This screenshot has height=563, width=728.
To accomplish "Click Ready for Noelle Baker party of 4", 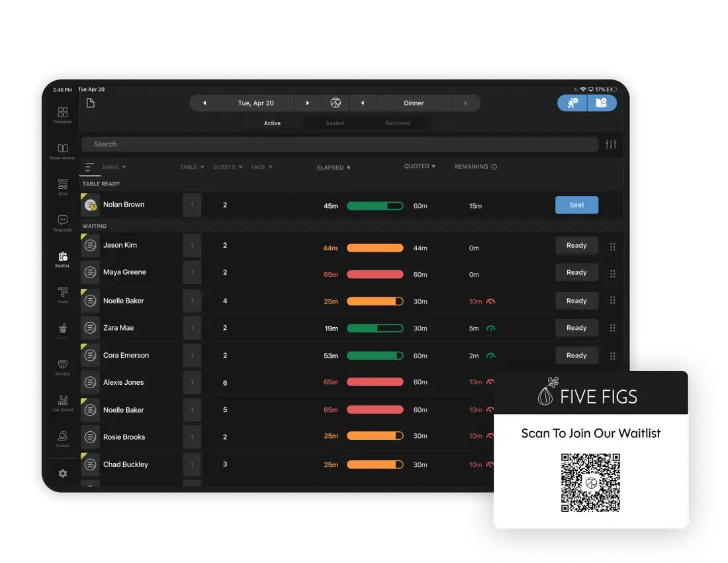I will point(576,301).
